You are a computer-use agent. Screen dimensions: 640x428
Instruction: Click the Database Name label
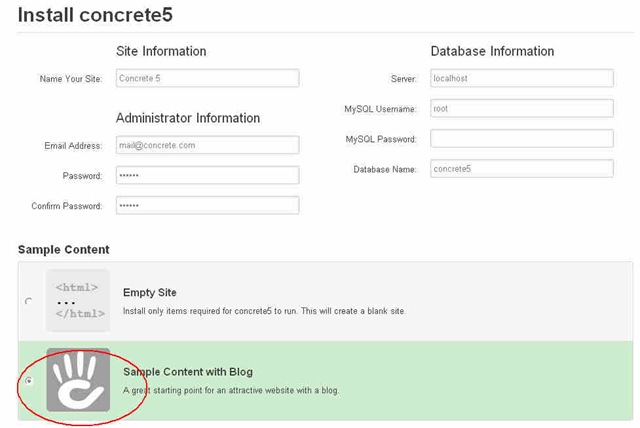coord(385,169)
